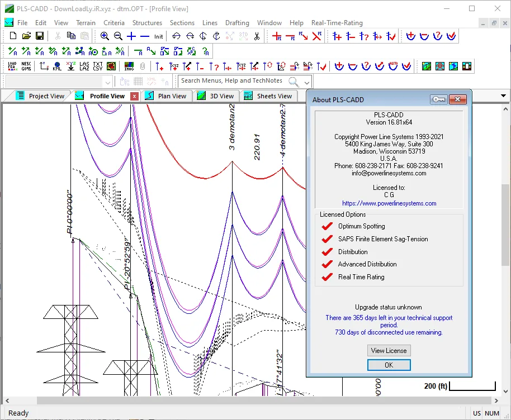Zoom out with the magnifier minus icon
The image size is (511, 420).
[x=118, y=36]
